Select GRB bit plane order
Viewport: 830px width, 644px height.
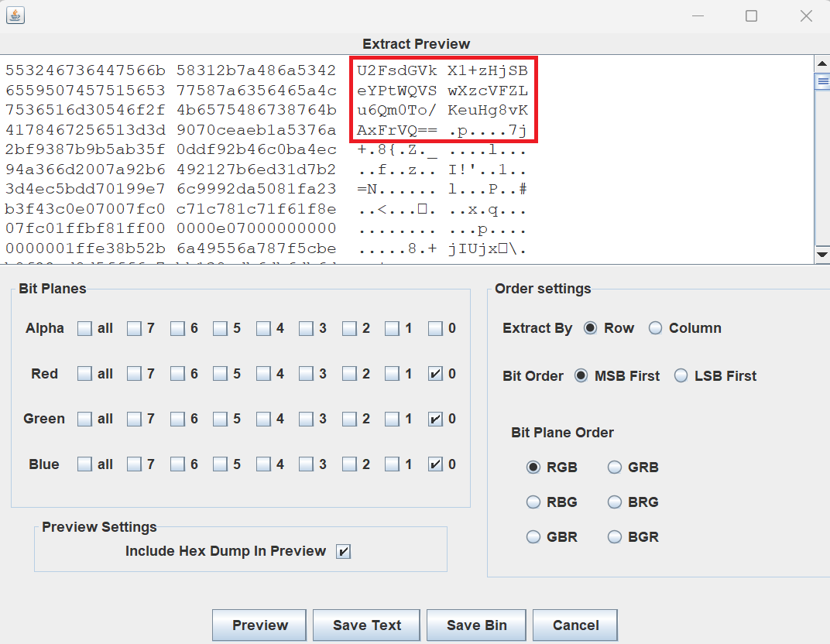click(x=614, y=468)
